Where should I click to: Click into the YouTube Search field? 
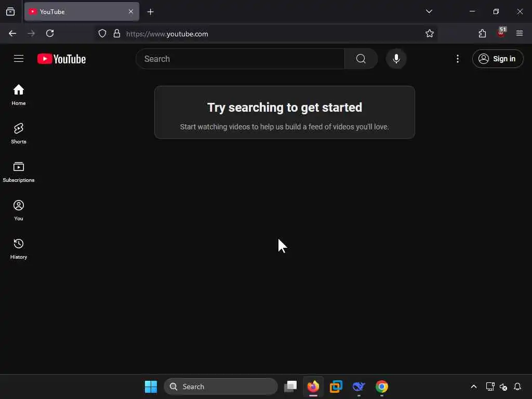click(240, 59)
